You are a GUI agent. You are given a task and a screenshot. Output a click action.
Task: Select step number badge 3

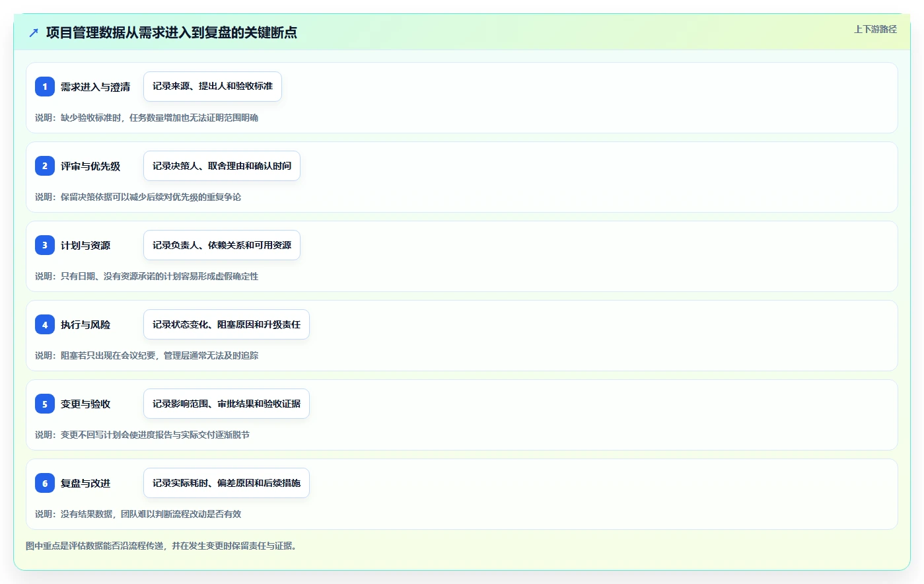(x=45, y=245)
